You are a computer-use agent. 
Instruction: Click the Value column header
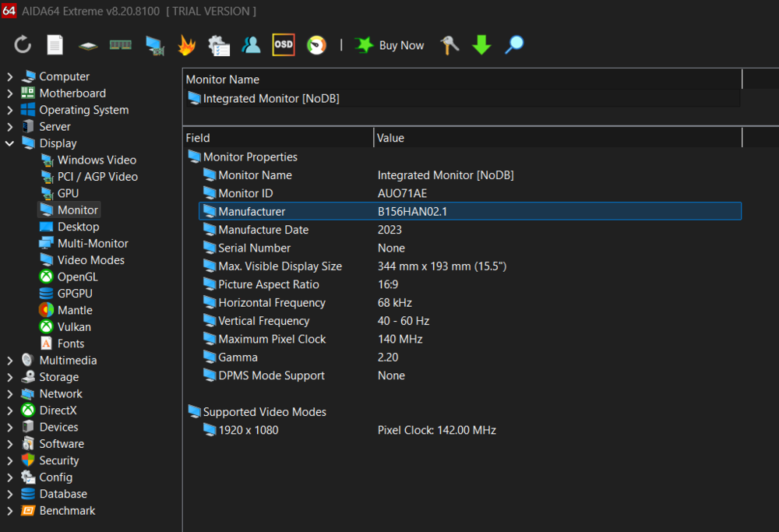coord(558,138)
